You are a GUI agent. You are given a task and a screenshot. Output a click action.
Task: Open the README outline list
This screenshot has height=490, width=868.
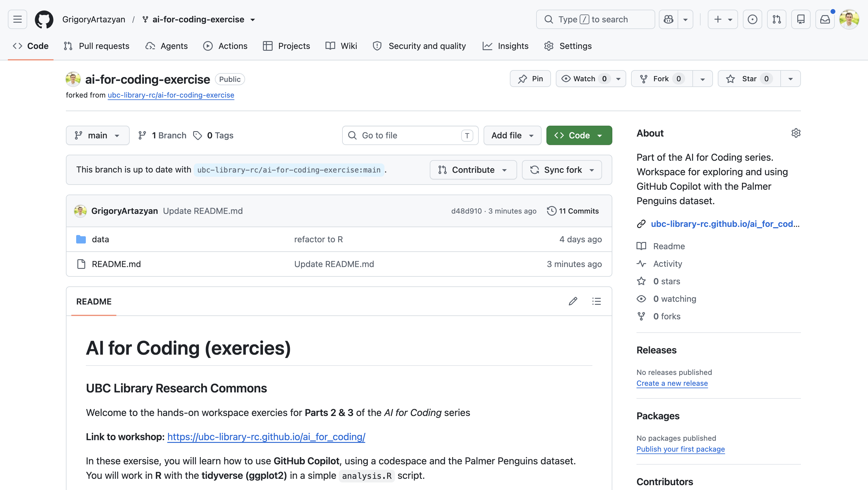coord(596,301)
